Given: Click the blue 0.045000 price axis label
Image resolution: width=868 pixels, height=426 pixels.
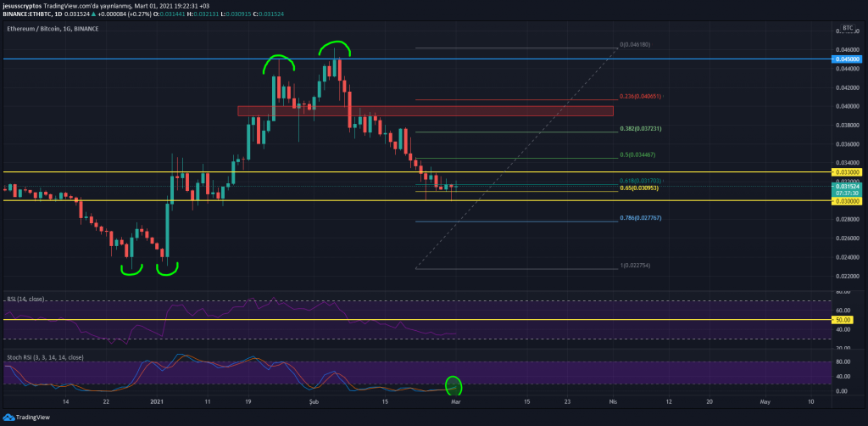Looking at the screenshot, I should click(845, 59).
